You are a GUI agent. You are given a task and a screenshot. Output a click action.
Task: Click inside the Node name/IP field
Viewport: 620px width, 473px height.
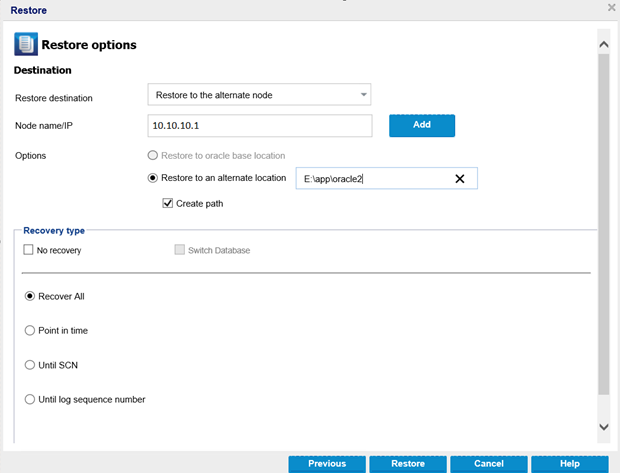259,126
